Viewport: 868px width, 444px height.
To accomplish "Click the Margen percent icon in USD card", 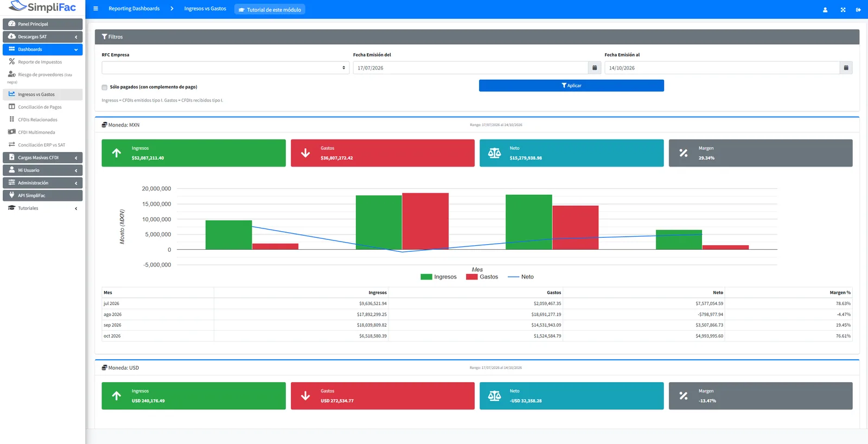I will click(x=684, y=396).
